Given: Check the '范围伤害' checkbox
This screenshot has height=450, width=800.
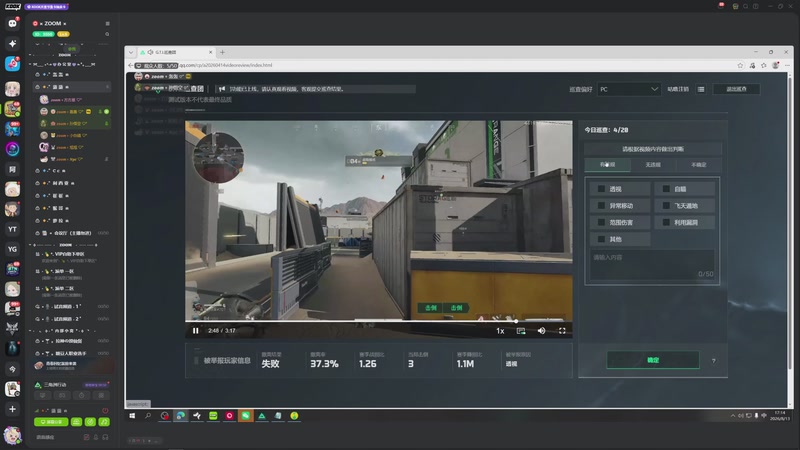Looking at the screenshot, I should coord(601,222).
